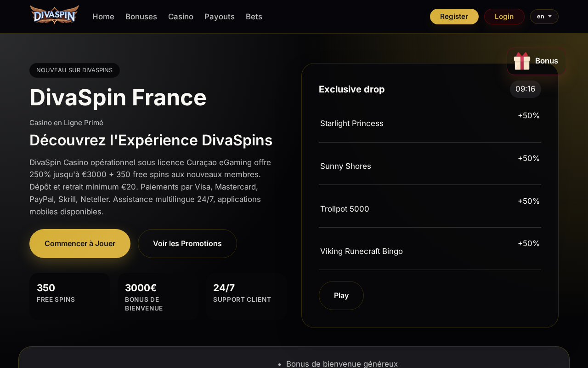The height and width of the screenshot is (368, 588).
Task: Click the 350 Free Spins stat card
Action: (x=70, y=296)
